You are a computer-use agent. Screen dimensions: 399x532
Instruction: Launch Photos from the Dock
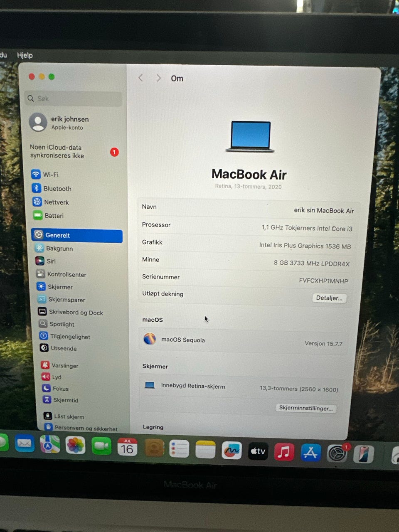pyautogui.click(x=75, y=445)
